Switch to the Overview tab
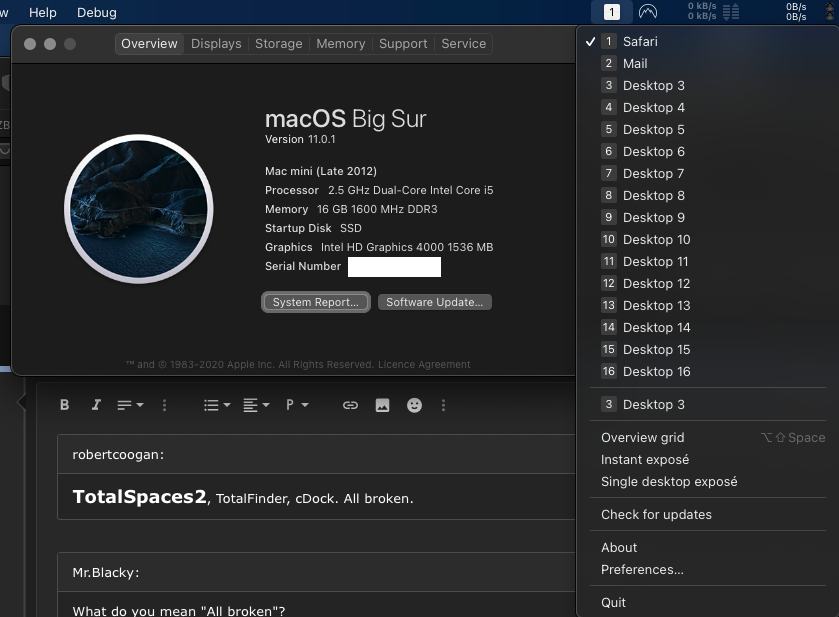The height and width of the screenshot is (617, 839). pos(149,44)
